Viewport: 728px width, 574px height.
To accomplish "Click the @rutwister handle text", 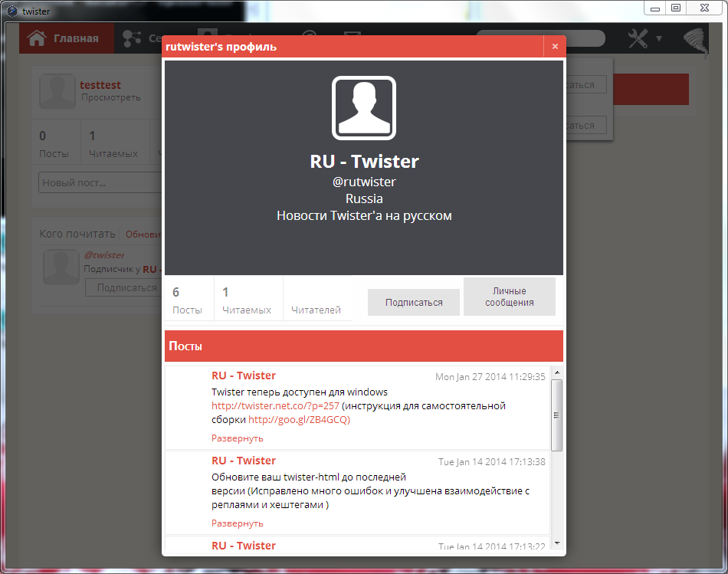I will click(x=364, y=182).
